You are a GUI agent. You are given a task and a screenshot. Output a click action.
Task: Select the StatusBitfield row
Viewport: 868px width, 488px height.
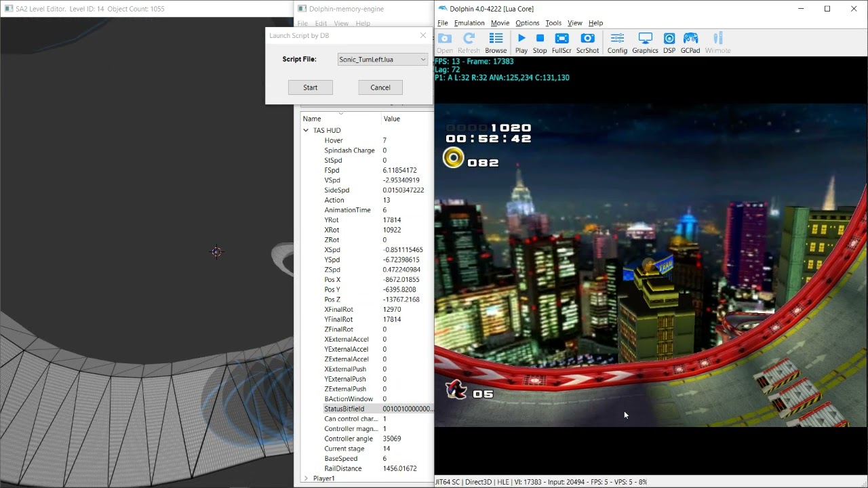(x=365, y=409)
